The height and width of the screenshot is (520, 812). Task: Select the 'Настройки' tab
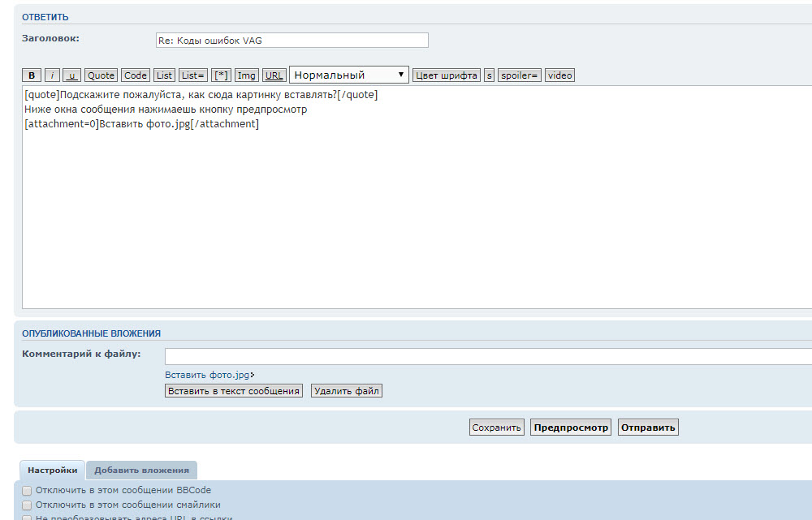pos(53,470)
